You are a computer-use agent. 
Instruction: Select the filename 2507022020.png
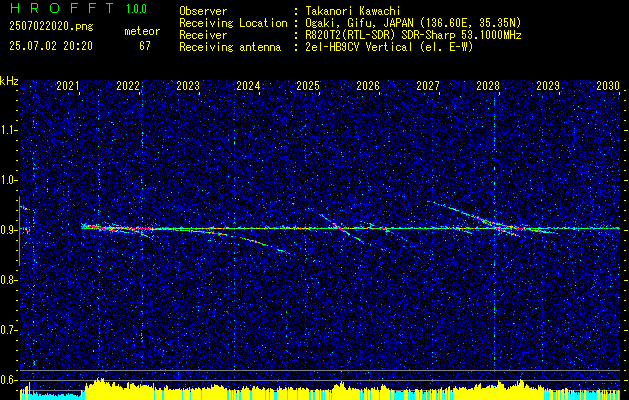point(51,27)
